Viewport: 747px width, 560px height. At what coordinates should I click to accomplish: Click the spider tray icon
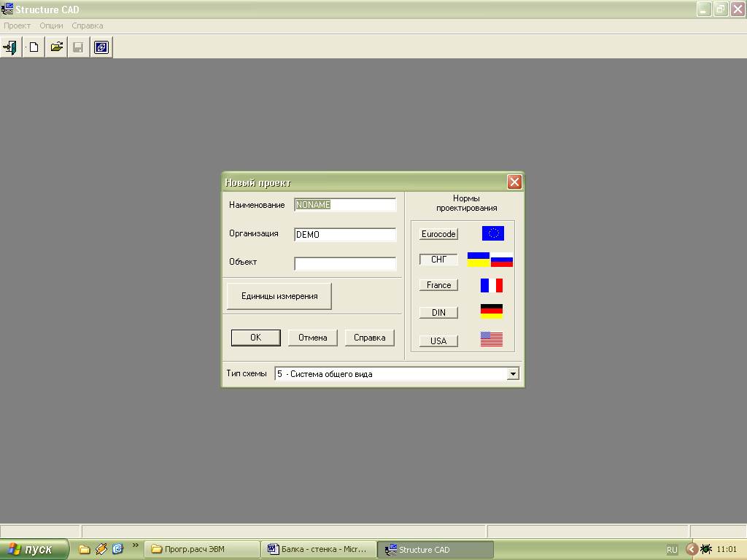coord(706,549)
